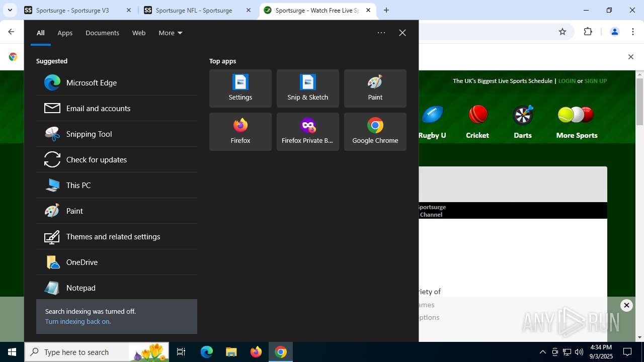The width and height of the screenshot is (644, 362).
Task: Open Task View on taskbar
Action: click(x=181, y=352)
